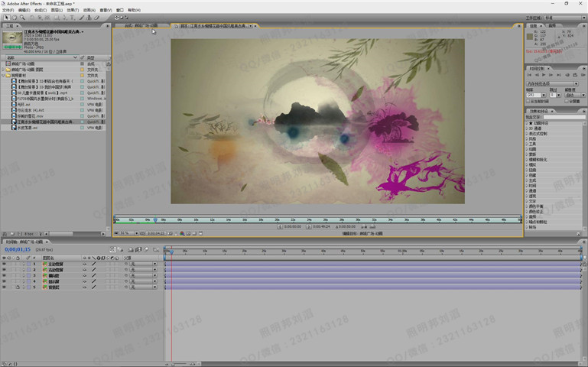
Task: Select the Horizontal Type tool
Action: [72, 18]
